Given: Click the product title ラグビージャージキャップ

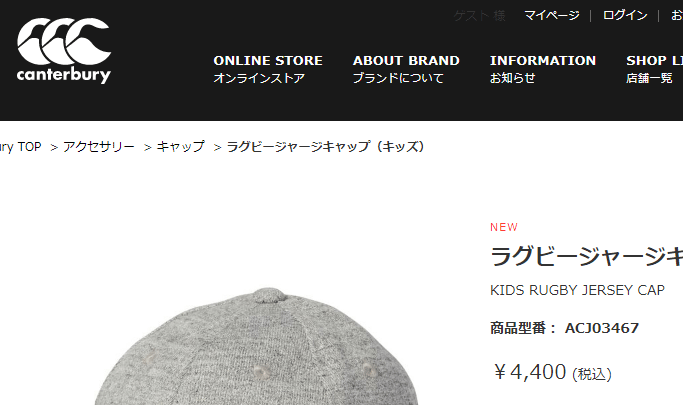Looking at the screenshot, I should tap(586, 256).
